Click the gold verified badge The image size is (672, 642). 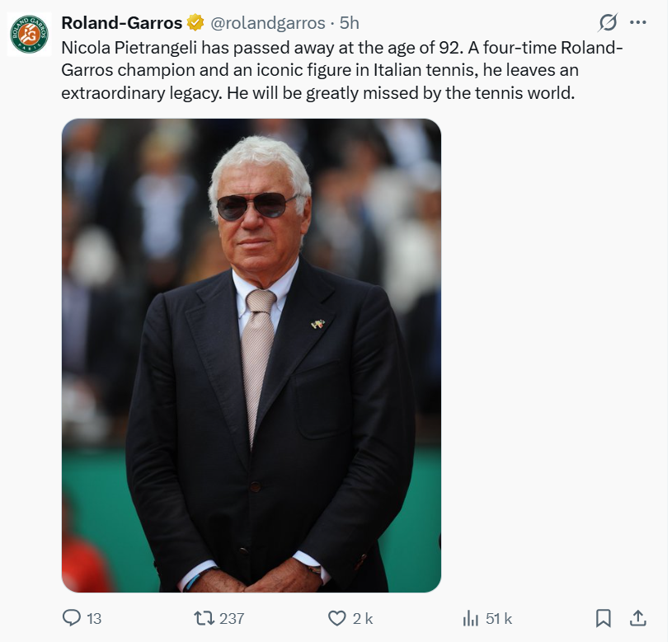coord(196,22)
